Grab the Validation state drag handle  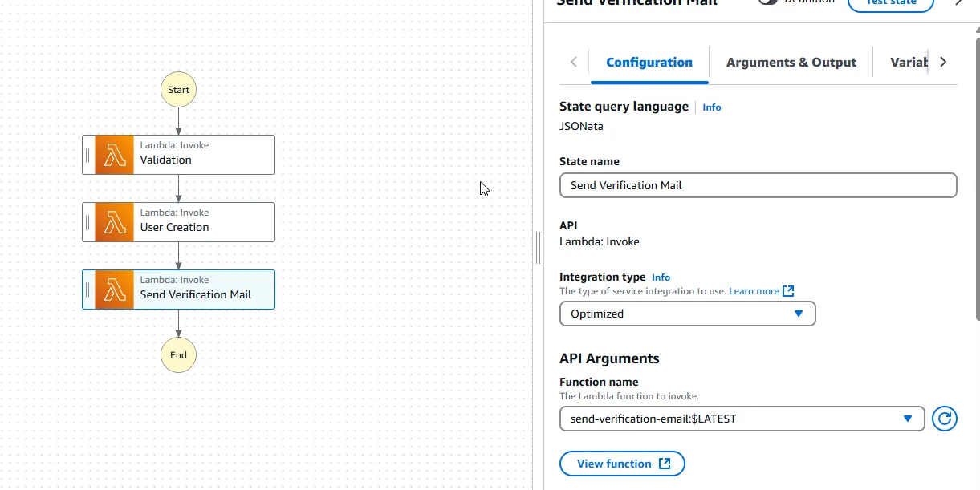[x=87, y=155]
